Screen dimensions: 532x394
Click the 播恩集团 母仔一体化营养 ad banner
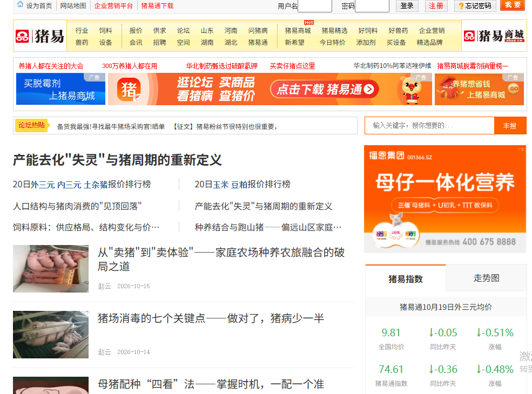point(445,199)
